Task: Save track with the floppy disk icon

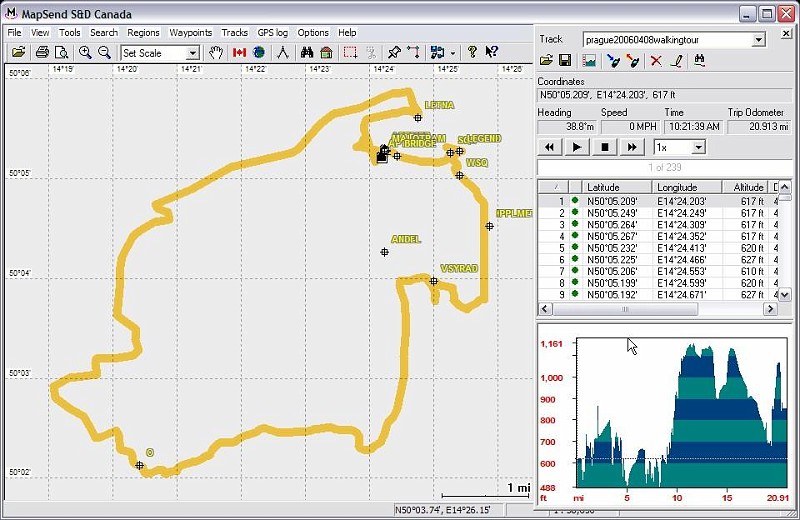Action: (565, 61)
